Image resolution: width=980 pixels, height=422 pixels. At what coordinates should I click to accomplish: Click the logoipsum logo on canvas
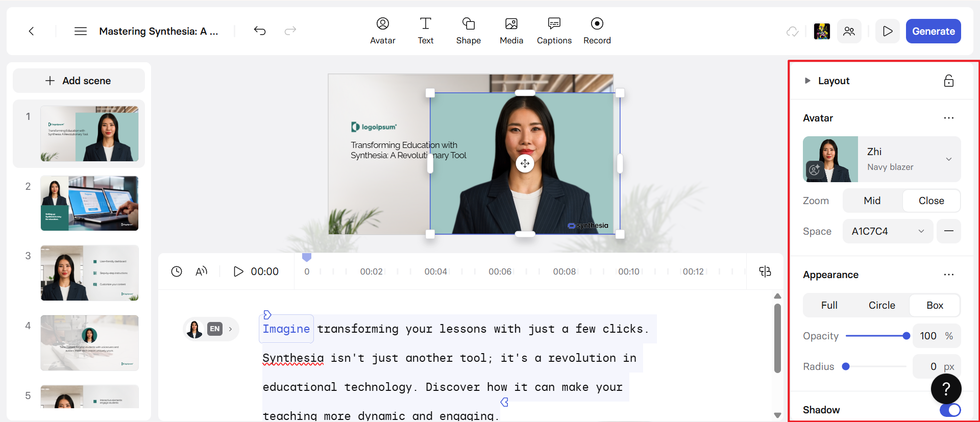[x=374, y=127]
